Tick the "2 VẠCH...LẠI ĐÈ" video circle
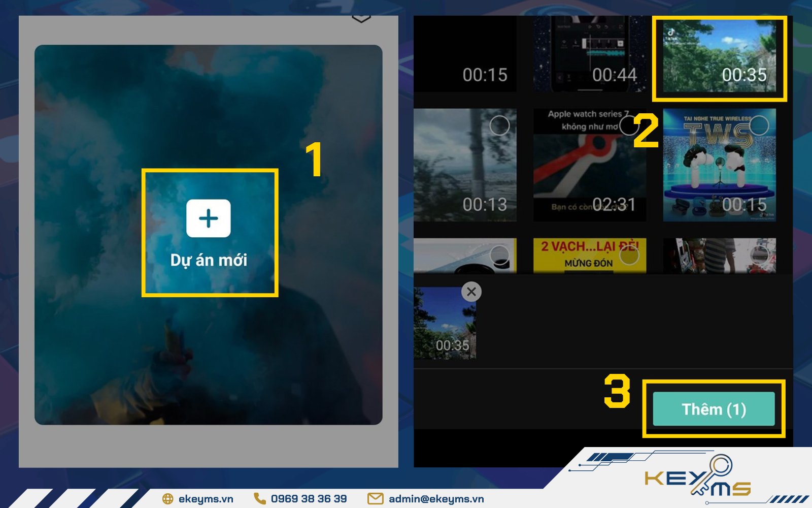 tap(629, 255)
